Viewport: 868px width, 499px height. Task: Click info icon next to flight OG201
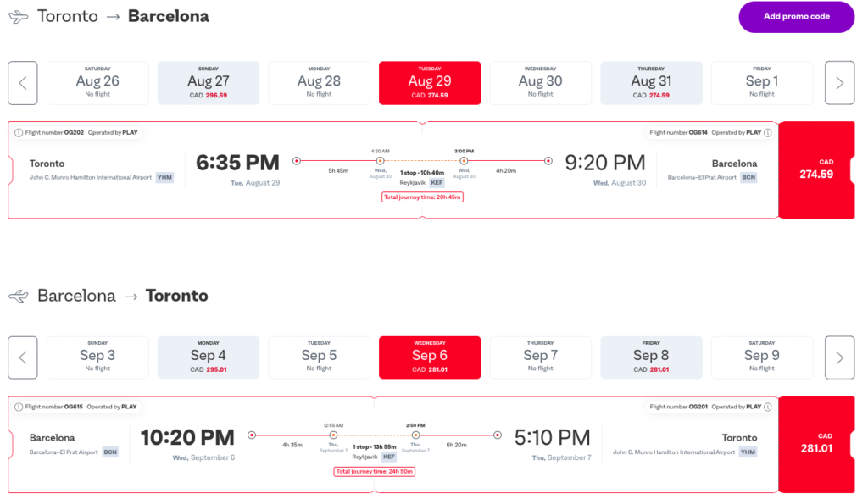pos(768,407)
